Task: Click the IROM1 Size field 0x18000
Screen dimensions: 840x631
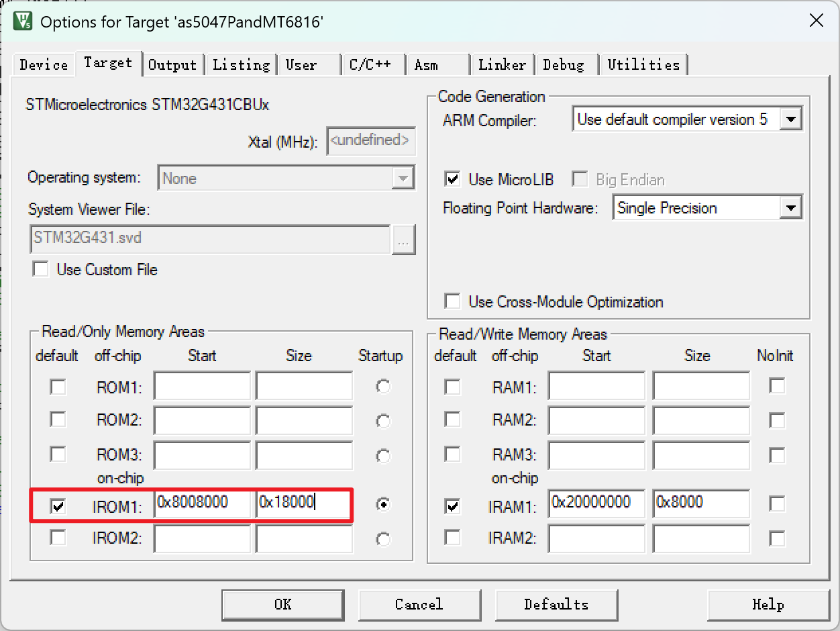Action: (x=304, y=504)
